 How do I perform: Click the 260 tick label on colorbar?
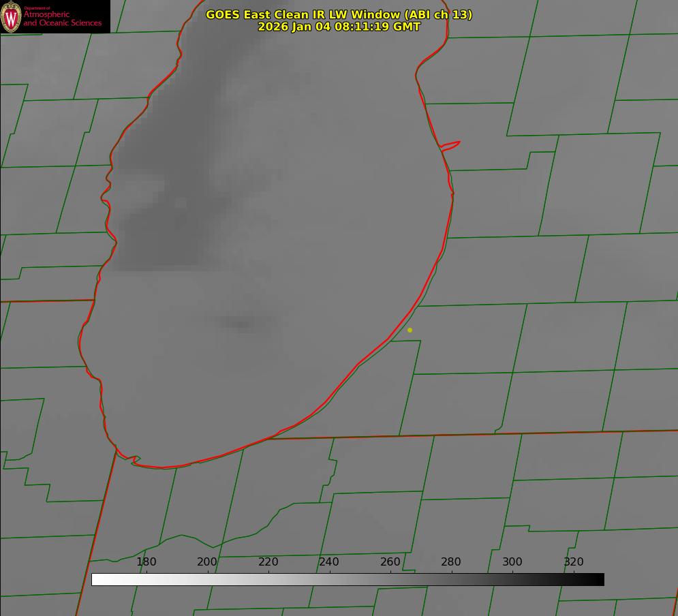point(390,562)
